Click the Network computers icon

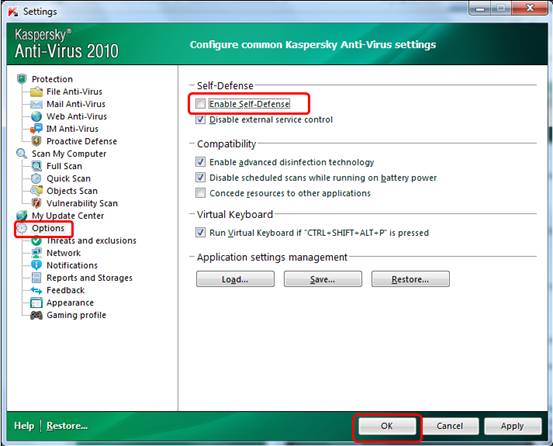click(36, 253)
